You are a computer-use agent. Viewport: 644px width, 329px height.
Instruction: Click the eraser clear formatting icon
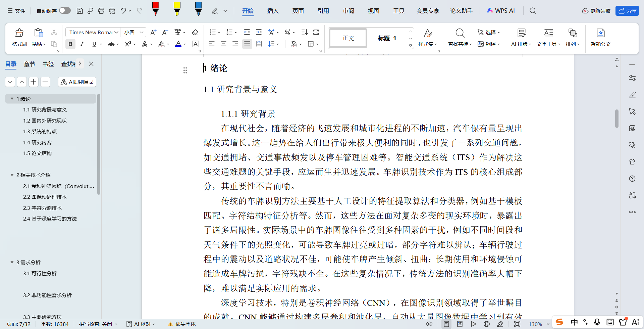[x=195, y=32]
